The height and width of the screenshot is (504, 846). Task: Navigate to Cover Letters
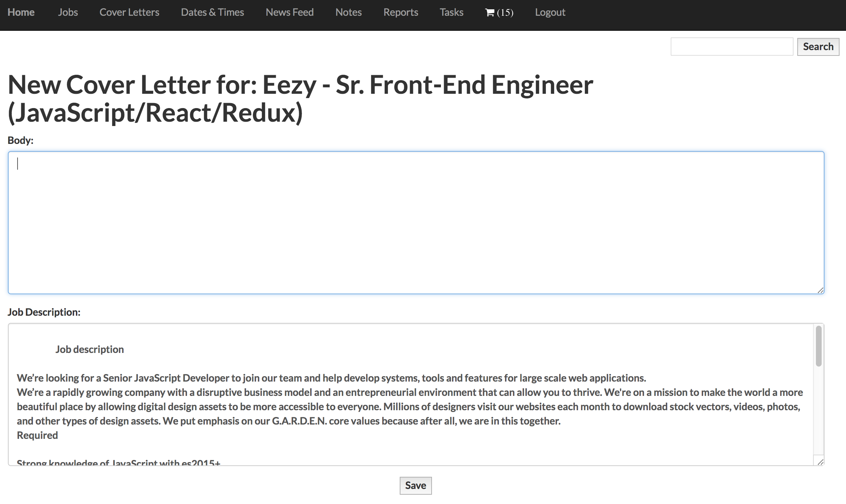[129, 13]
